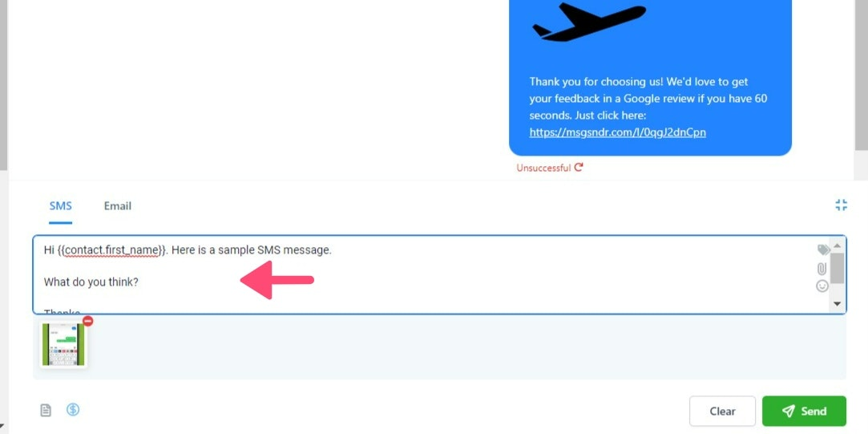The image size is (868, 434).
Task: Click the dollar sign payment request icon
Action: pos(73,410)
